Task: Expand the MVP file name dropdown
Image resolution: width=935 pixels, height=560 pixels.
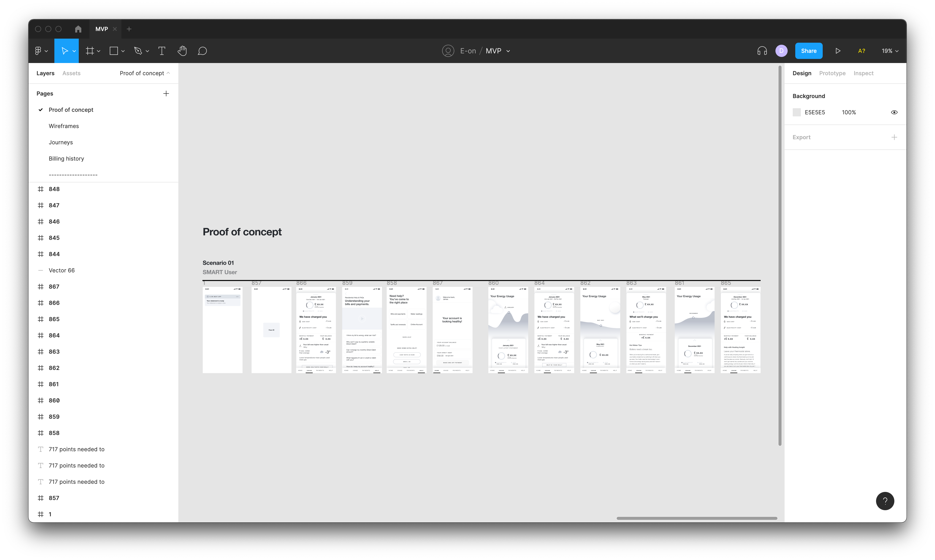Action: (508, 51)
